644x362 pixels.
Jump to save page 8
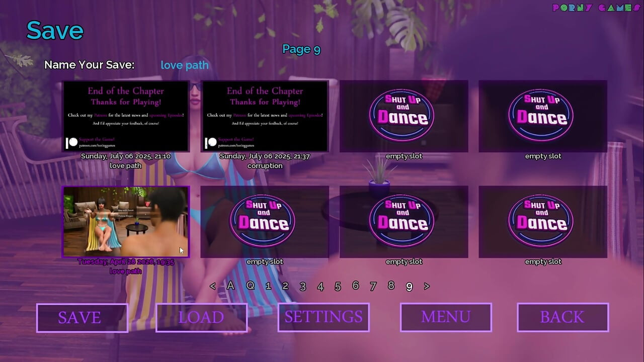(391, 286)
